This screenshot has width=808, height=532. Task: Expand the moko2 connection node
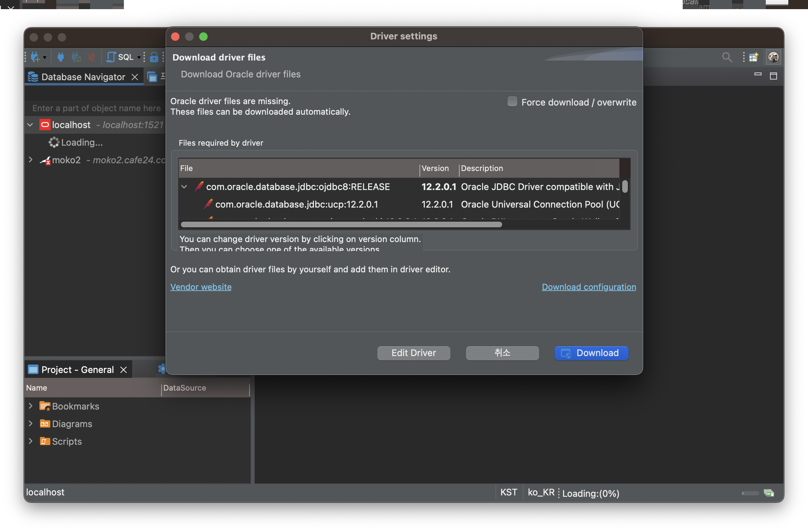[31, 160]
